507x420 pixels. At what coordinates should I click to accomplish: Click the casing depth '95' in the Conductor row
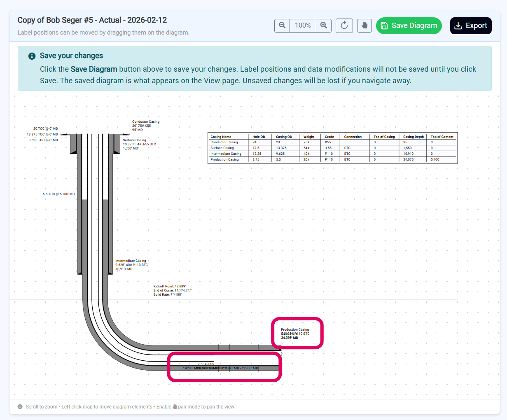pyautogui.click(x=405, y=142)
